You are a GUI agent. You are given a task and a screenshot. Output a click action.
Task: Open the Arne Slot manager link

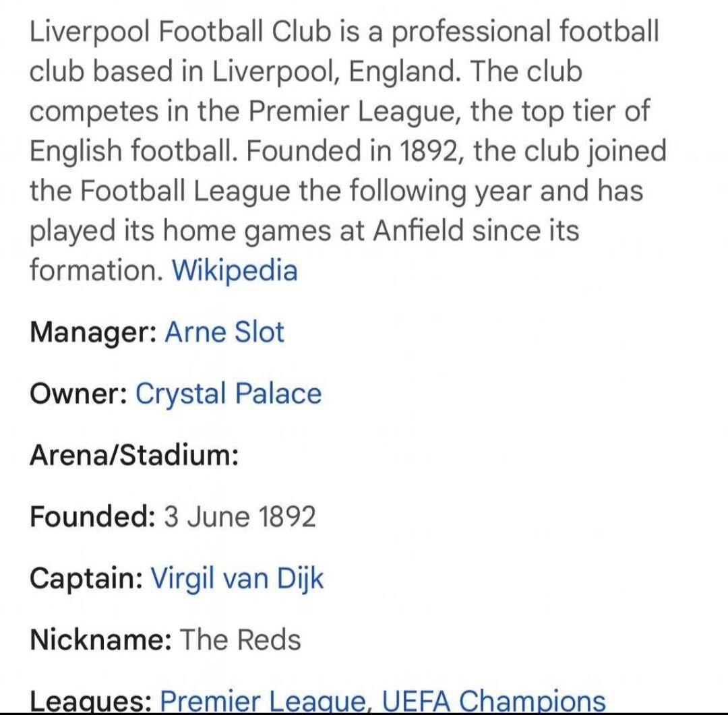224,332
